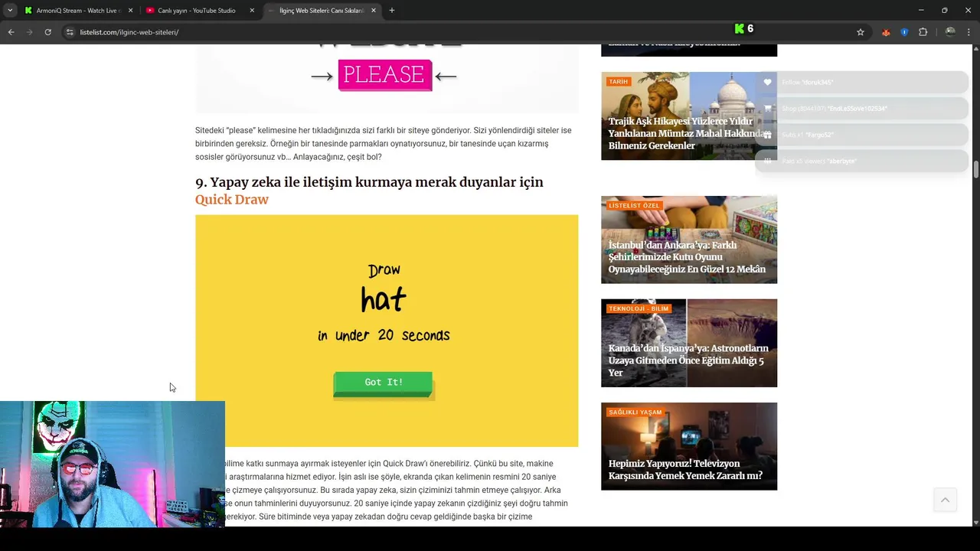Open the Quick Draw heading link
980x551 pixels.
pos(231,200)
